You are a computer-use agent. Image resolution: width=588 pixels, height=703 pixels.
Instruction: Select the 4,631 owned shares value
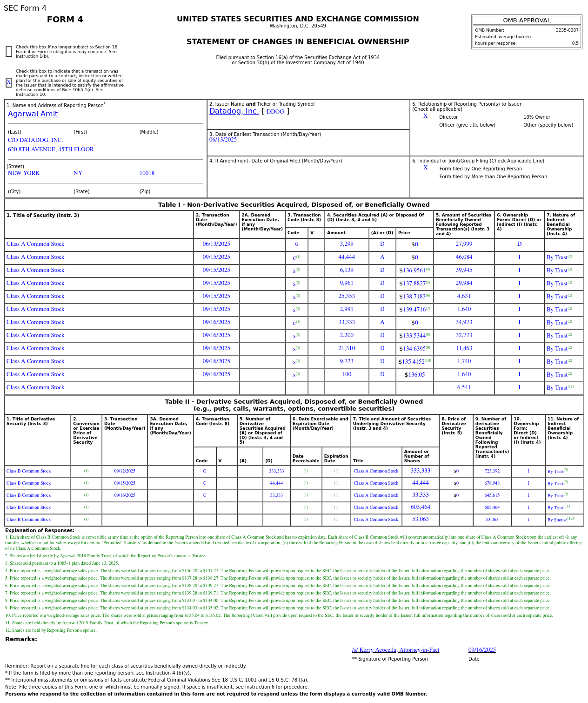pyautogui.click(x=464, y=296)
